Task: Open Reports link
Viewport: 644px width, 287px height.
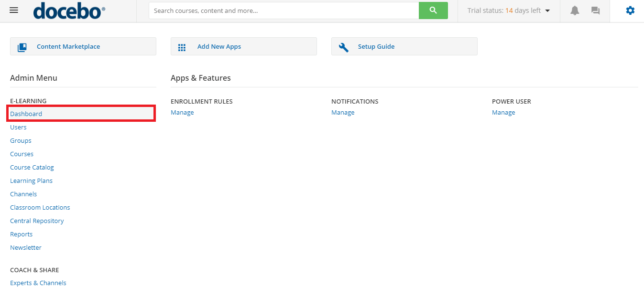Action: (x=21, y=234)
